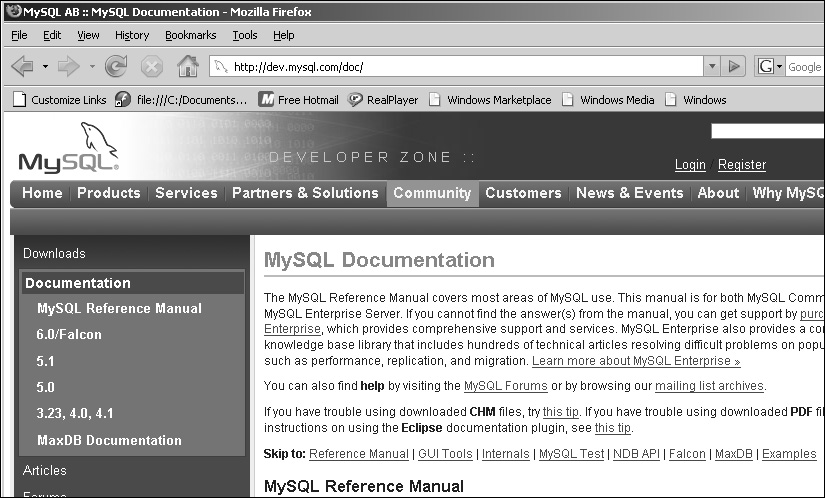This screenshot has height=498, width=825.
Task: Click the Forward arrow navigation button
Action: [68, 66]
